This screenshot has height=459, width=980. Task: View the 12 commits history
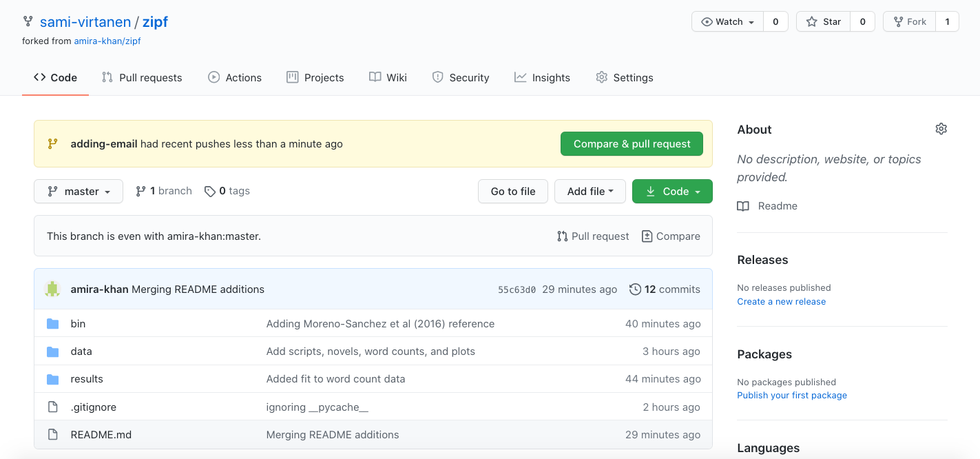665,289
